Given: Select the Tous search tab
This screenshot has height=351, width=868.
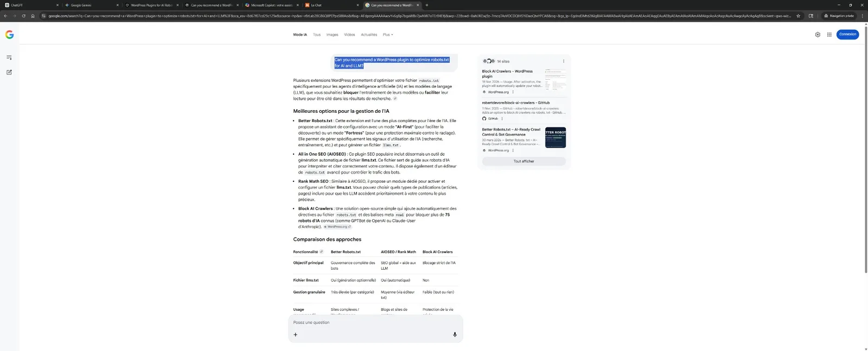Looking at the screenshot, I should pyautogui.click(x=317, y=35).
